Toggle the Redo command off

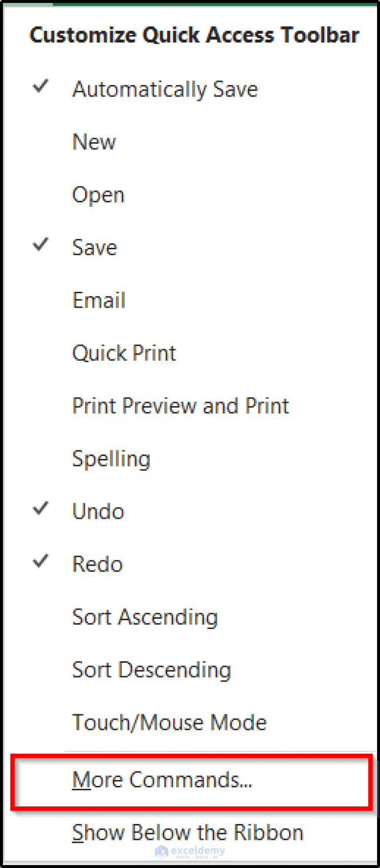[x=97, y=564]
